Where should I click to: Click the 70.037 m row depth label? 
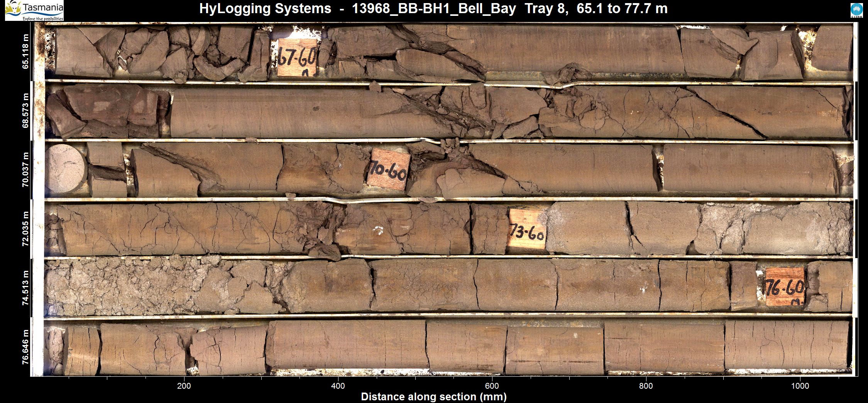26,169
